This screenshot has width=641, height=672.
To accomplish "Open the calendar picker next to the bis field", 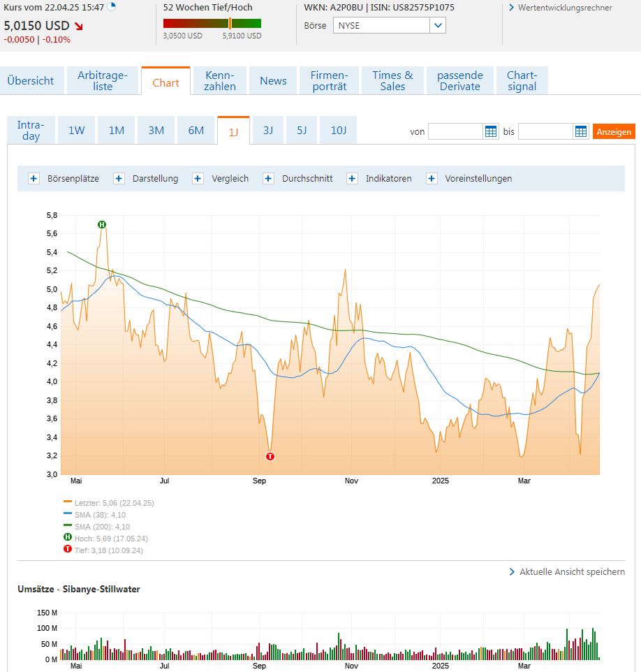I will (581, 131).
